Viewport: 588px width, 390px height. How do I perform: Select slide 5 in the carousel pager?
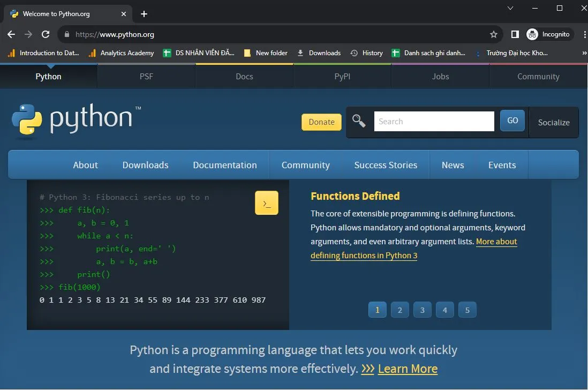(x=467, y=310)
